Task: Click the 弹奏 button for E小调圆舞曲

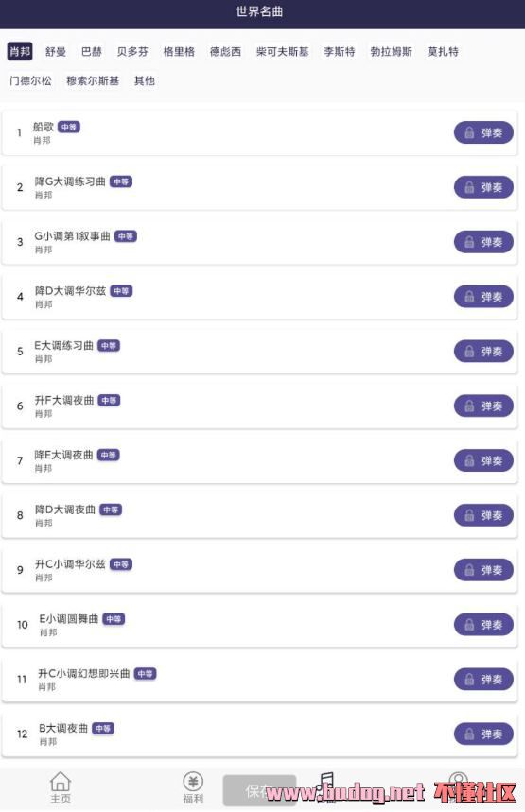Action: tap(483, 625)
